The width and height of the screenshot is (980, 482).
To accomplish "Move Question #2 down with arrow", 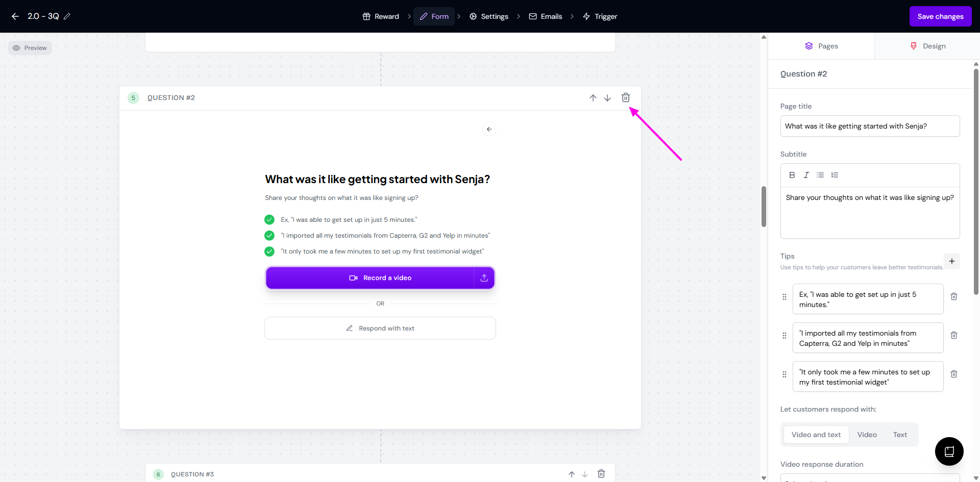I will tap(607, 98).
